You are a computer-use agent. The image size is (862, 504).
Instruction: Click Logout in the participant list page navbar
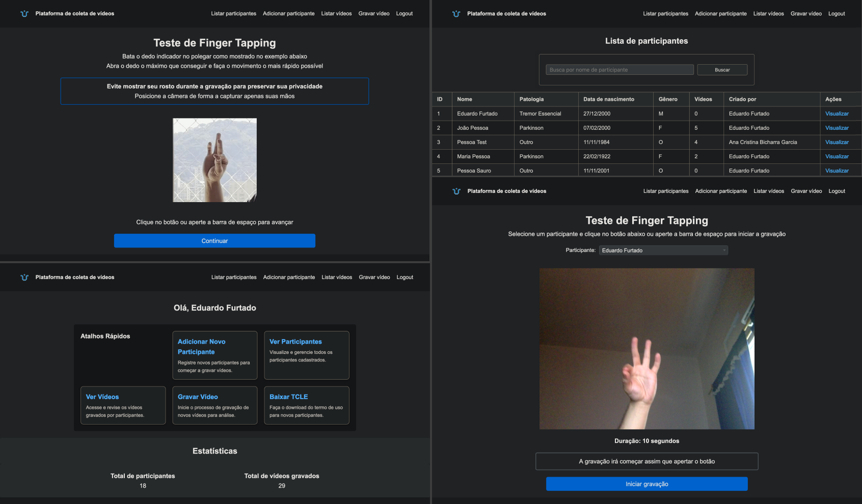pos(837,14)
